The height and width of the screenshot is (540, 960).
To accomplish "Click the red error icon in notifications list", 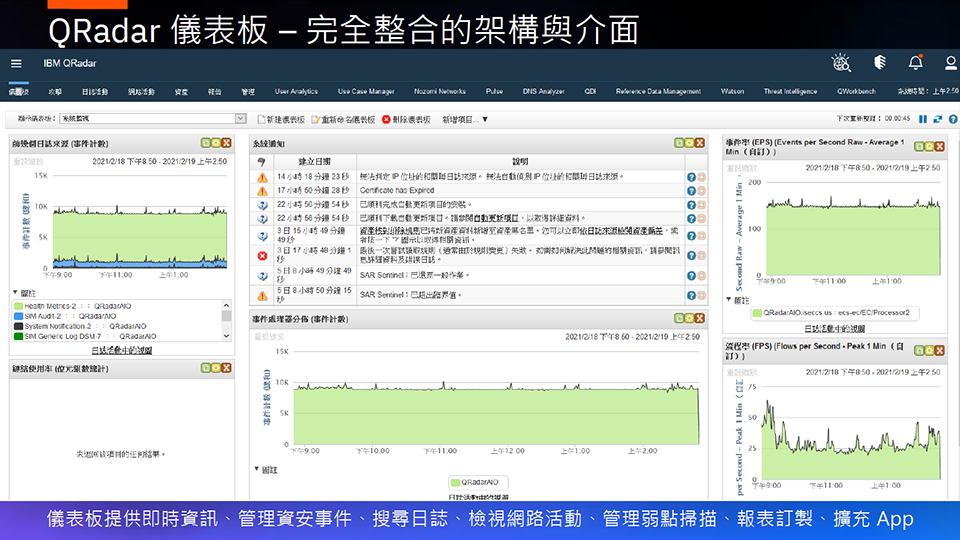I will (262, 255).
